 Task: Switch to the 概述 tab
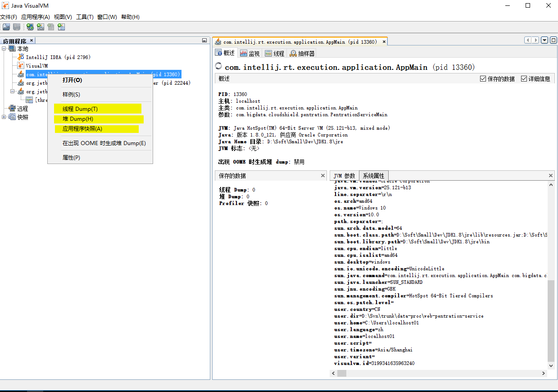(x=225, y=53)
